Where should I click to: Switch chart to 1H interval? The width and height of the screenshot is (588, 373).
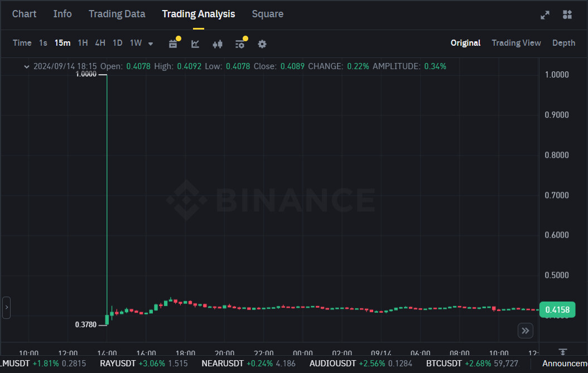83,43
